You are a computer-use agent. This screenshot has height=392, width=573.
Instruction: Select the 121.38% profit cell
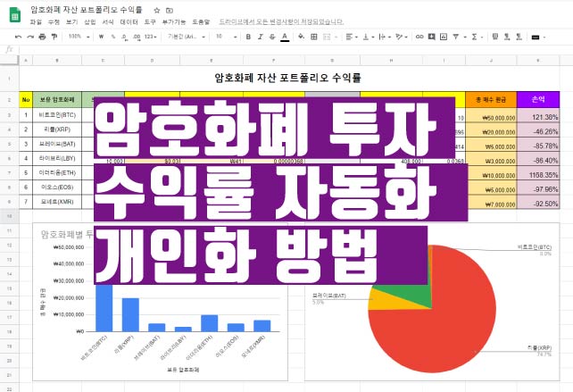point(538,115)
